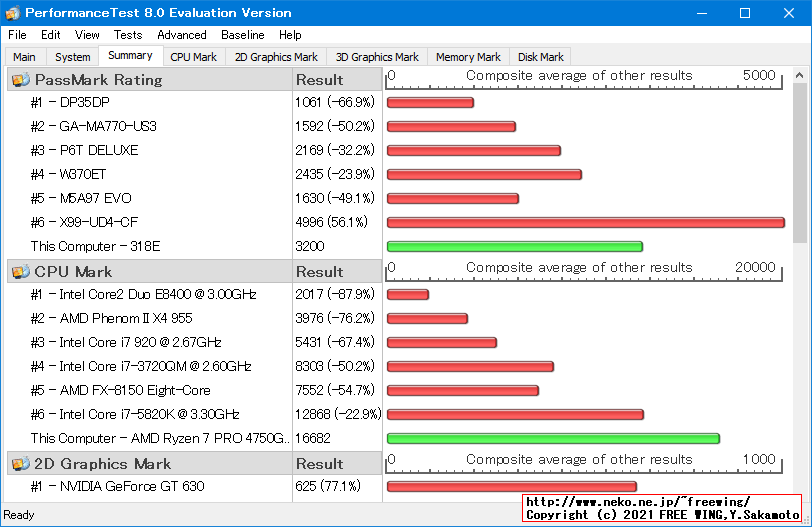Click the CPU Mark section icon
The image size is (812, 527).
(20, 272)
